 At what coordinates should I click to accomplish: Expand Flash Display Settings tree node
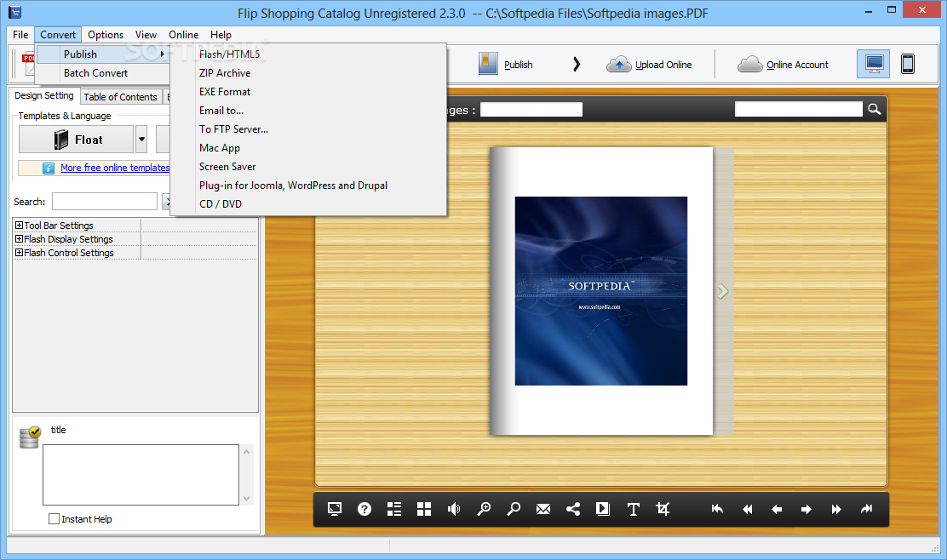[x=19, y=239]
